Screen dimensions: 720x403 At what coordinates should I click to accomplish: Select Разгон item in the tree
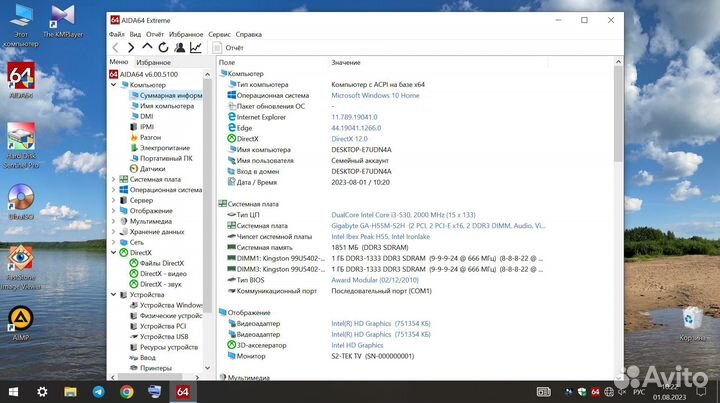[x=150, y=137]
